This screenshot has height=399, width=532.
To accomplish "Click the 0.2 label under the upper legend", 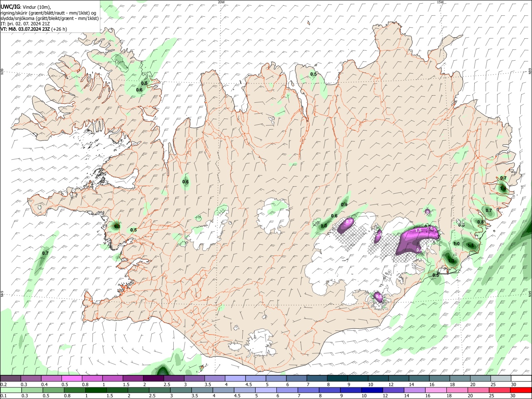I will (3, 384).
